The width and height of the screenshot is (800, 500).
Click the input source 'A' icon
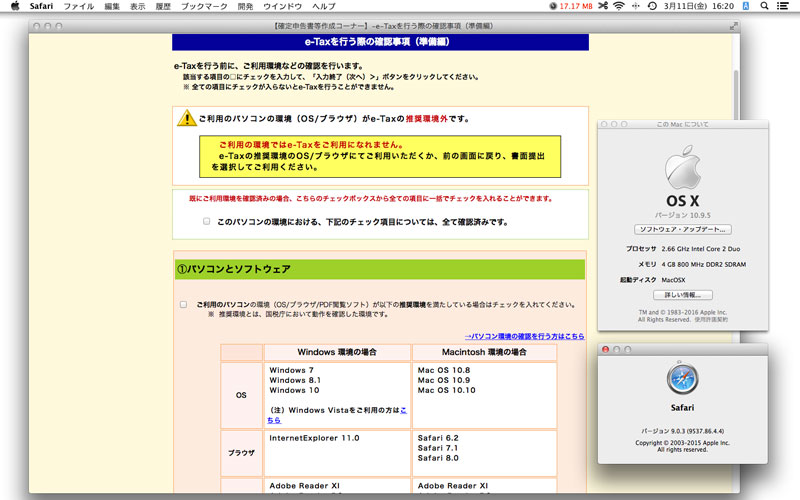[x=746, y=6]
